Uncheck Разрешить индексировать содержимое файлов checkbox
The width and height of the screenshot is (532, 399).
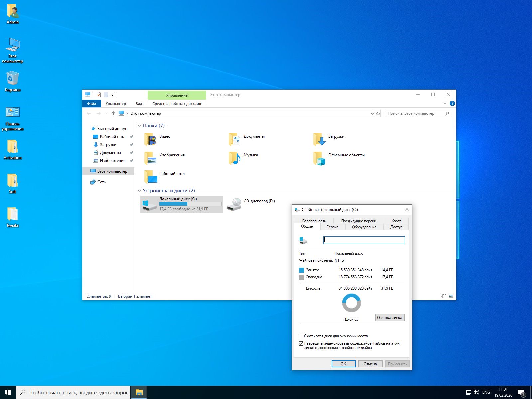click(x=301, y=343)
